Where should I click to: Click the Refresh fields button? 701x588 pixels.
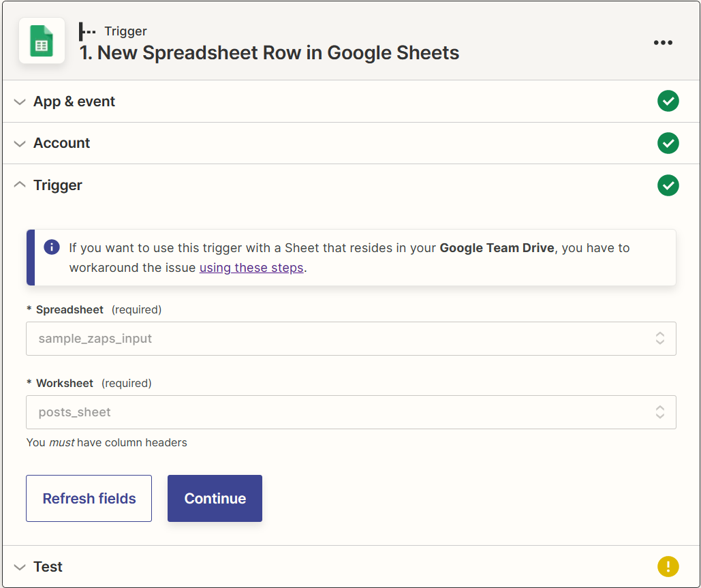(x=89, y=499)
